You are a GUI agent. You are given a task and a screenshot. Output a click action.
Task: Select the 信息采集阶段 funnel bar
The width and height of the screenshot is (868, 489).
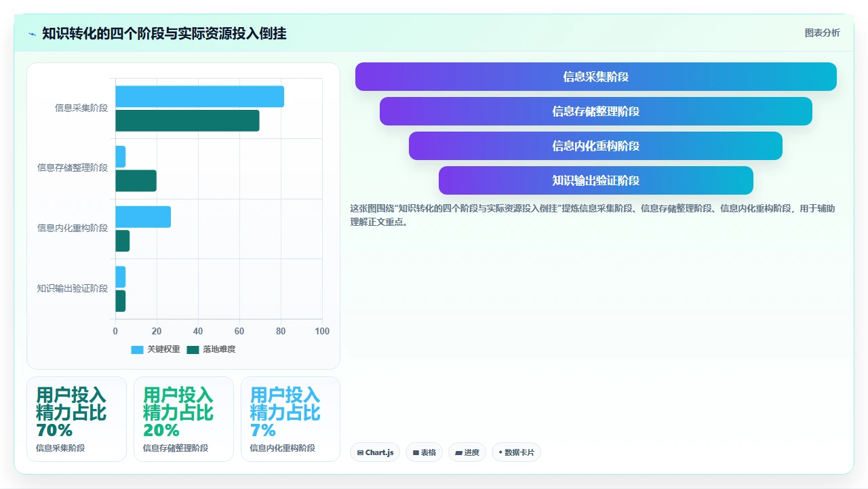pos(595,77)
